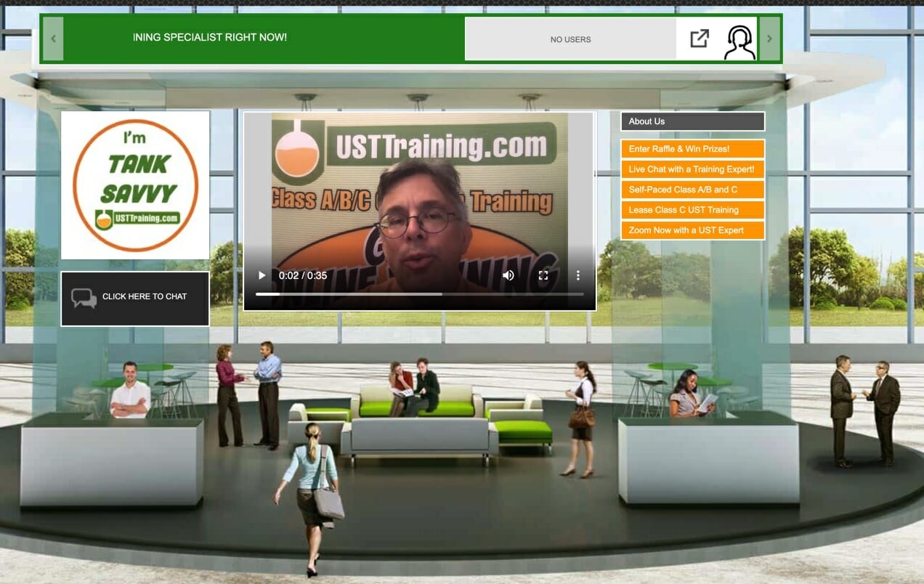Mute the video with the speaker icon
924x584 pixels.
[508, 275]
